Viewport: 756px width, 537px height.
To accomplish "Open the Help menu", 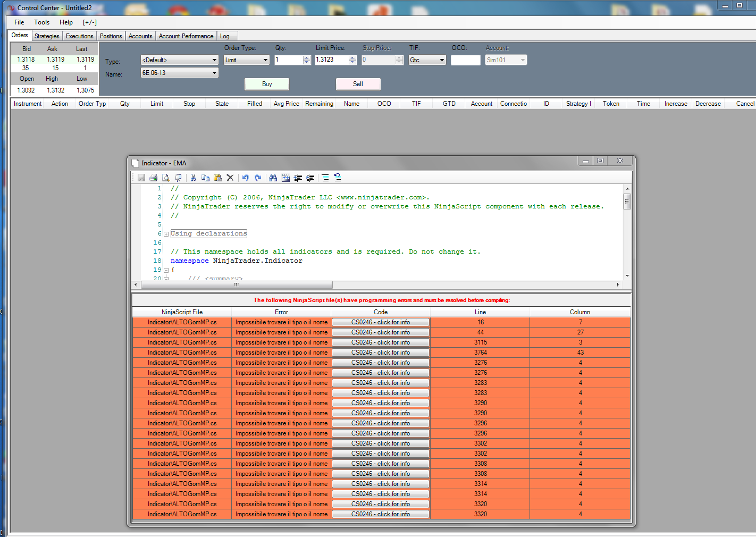I will pyautogui.click(x=66, y=22).
